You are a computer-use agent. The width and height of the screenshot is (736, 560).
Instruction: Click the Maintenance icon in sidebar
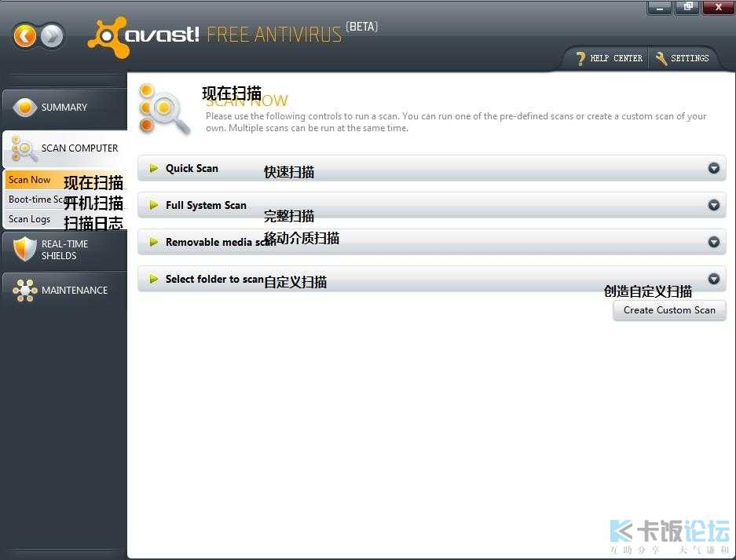[x=24, y=290]
